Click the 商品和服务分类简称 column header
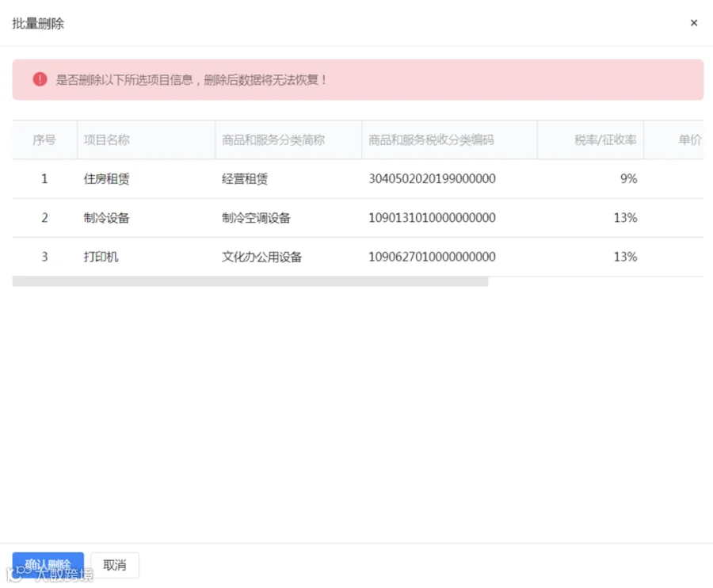Viewport: 713px width, 588px height. [273, 139]
